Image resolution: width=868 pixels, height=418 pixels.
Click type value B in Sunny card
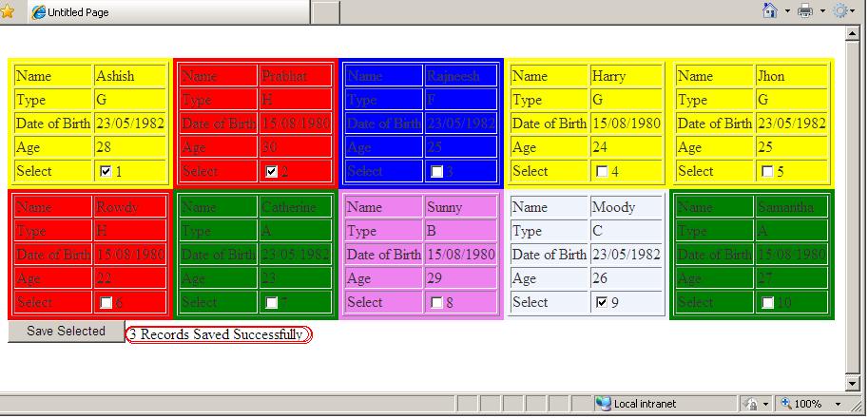click(432, 231)
